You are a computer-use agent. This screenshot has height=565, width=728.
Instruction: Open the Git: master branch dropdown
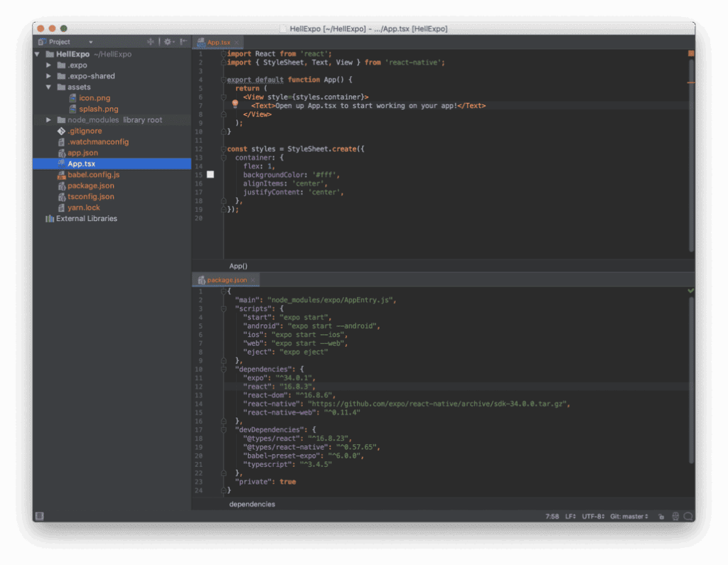click(629, 517)
